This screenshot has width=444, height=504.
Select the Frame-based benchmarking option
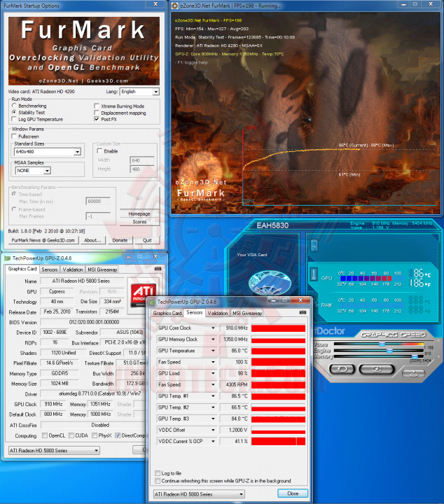(x=14, y=209)
